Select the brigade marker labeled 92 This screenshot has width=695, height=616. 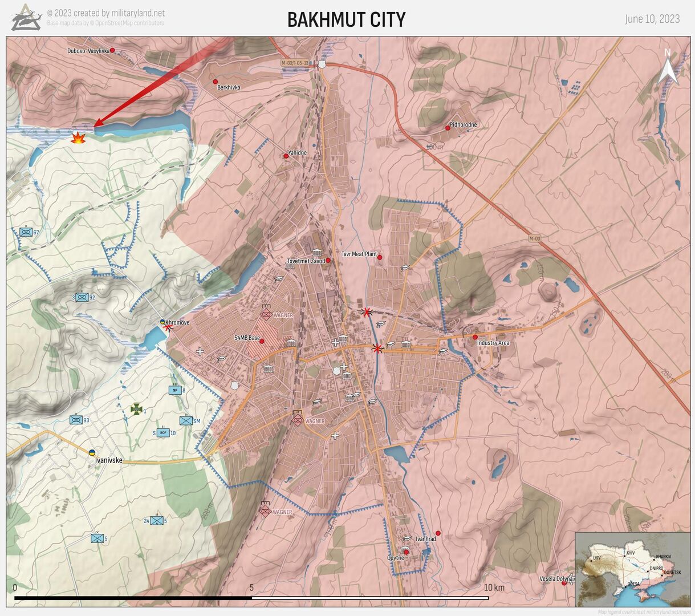[83, 297]
